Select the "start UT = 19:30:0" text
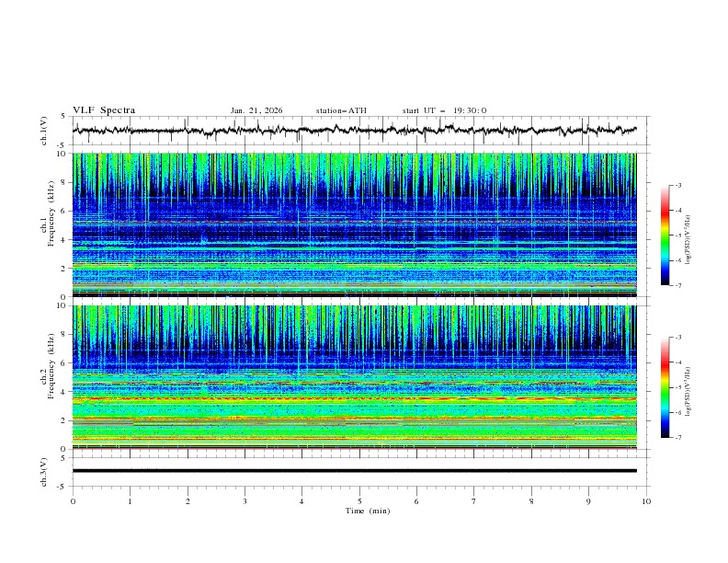Image resolution: width=728 pixels, height=563 pixels. 444,110
